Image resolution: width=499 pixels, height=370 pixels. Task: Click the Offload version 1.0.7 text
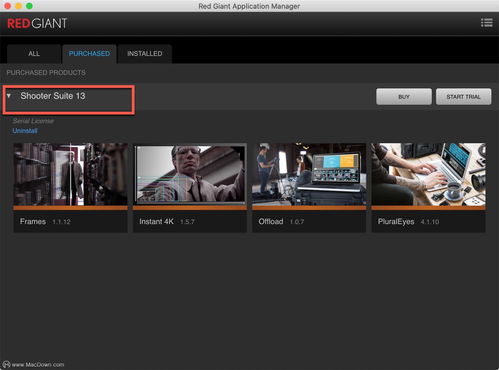297,222
